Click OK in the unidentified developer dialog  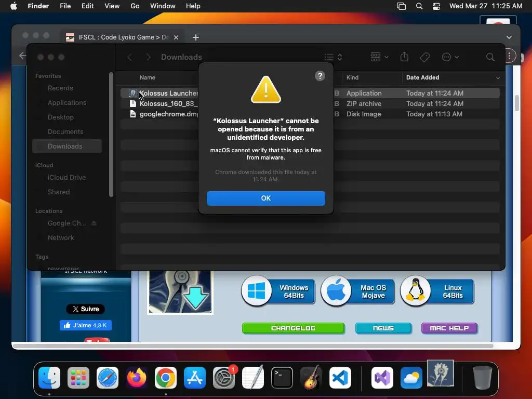[x=265, y=198]
